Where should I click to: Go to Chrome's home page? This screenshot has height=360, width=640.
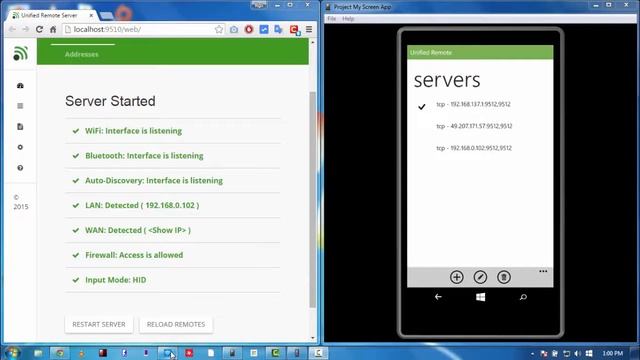tap(53, 29)
